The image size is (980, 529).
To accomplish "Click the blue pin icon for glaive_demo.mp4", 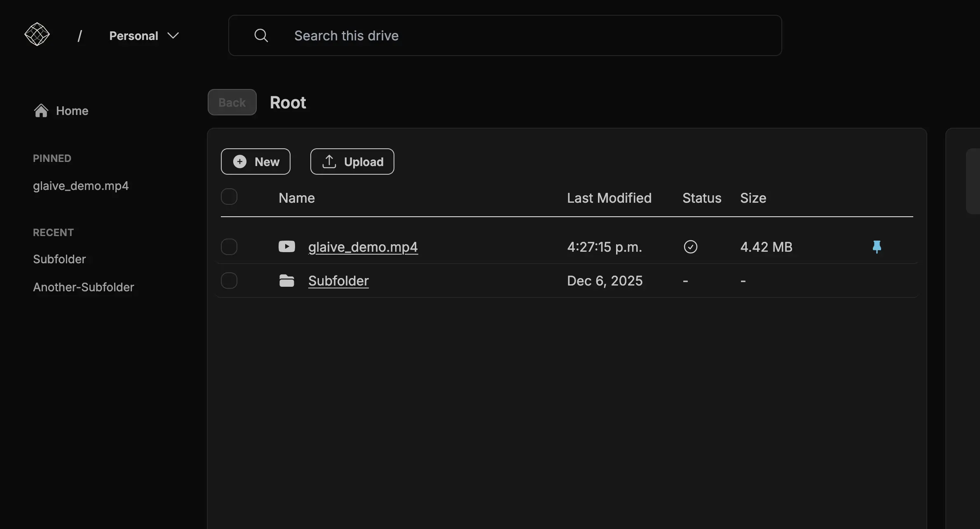I will click(877, 247).
